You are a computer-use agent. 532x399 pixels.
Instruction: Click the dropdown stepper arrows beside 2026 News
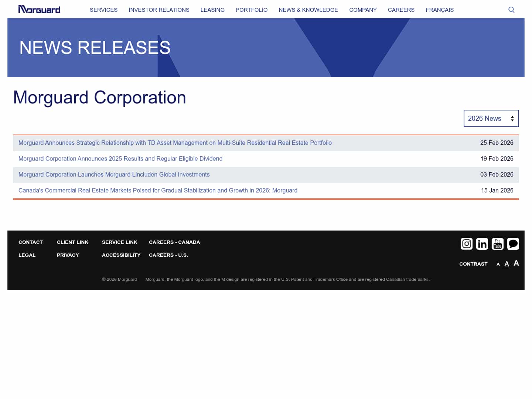(512, 118)
